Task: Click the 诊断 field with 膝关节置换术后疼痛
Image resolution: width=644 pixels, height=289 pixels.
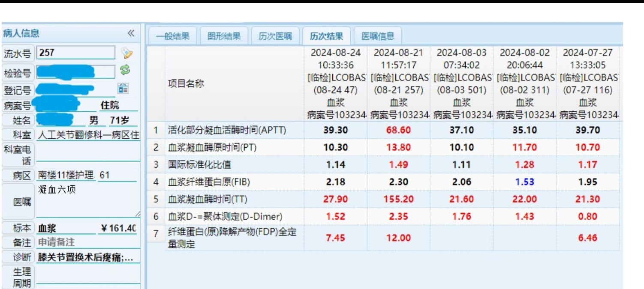Action: 88,257
